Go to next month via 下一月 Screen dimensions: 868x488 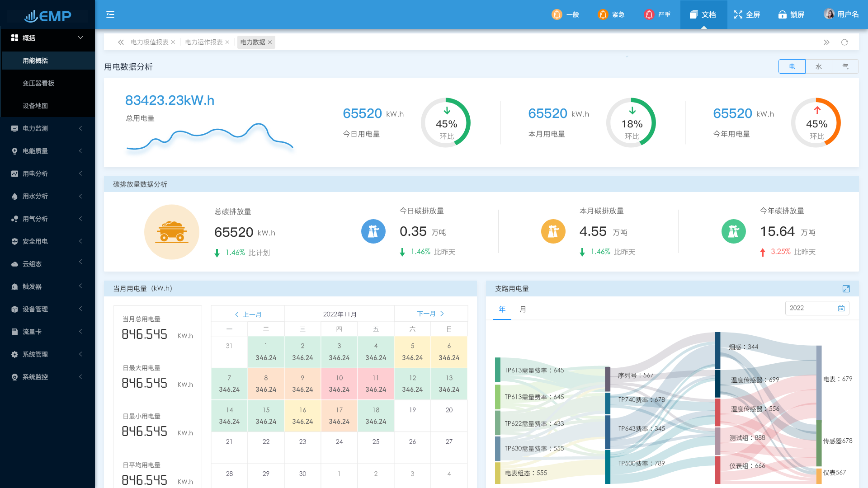click(430, 314)
